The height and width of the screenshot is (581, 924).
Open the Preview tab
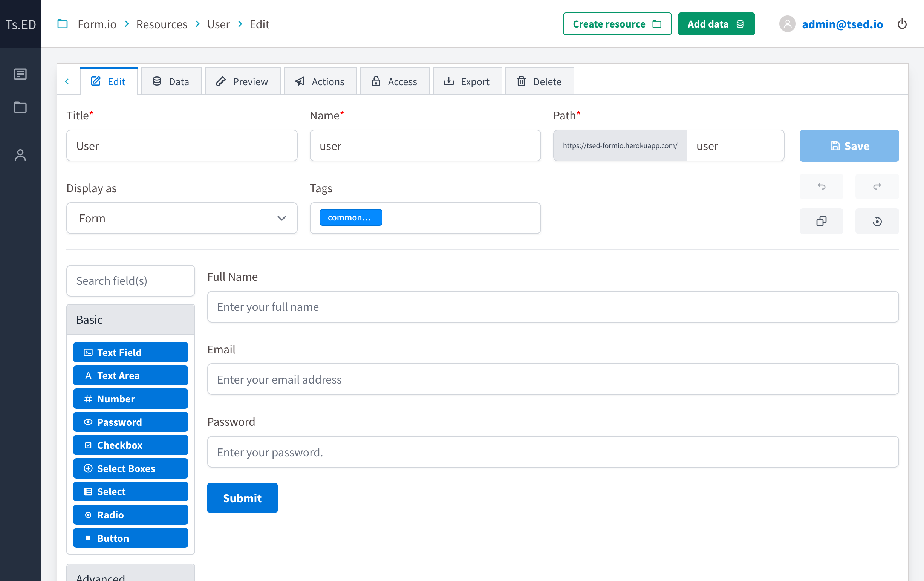pos(243,81)
